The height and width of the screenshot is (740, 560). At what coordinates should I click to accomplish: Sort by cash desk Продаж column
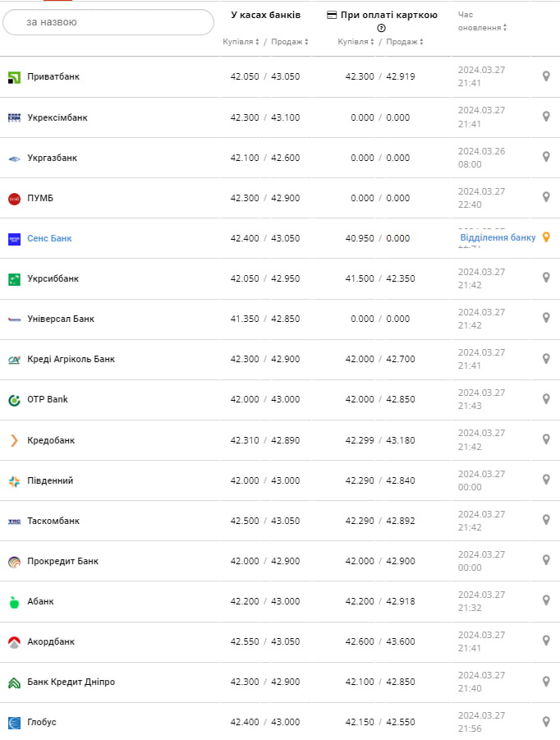click(288, 42)
